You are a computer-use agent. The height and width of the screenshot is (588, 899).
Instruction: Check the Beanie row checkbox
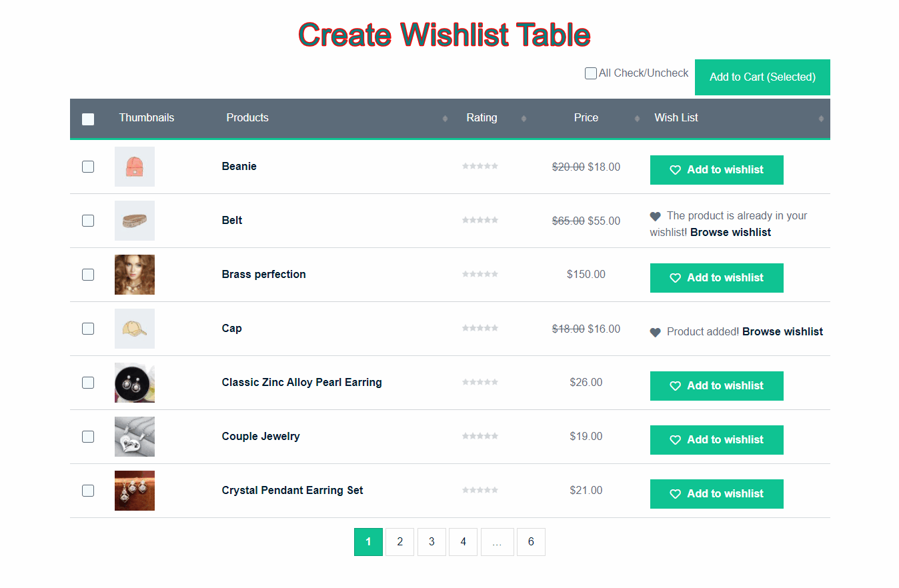pos(88,167)
